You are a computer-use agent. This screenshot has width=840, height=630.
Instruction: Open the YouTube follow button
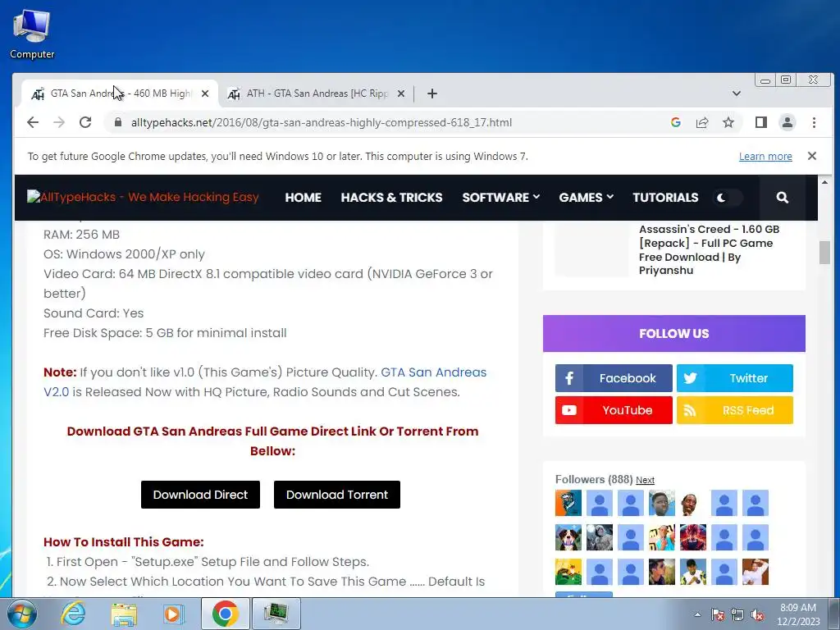pyautogui.click(x=614, y=410)
